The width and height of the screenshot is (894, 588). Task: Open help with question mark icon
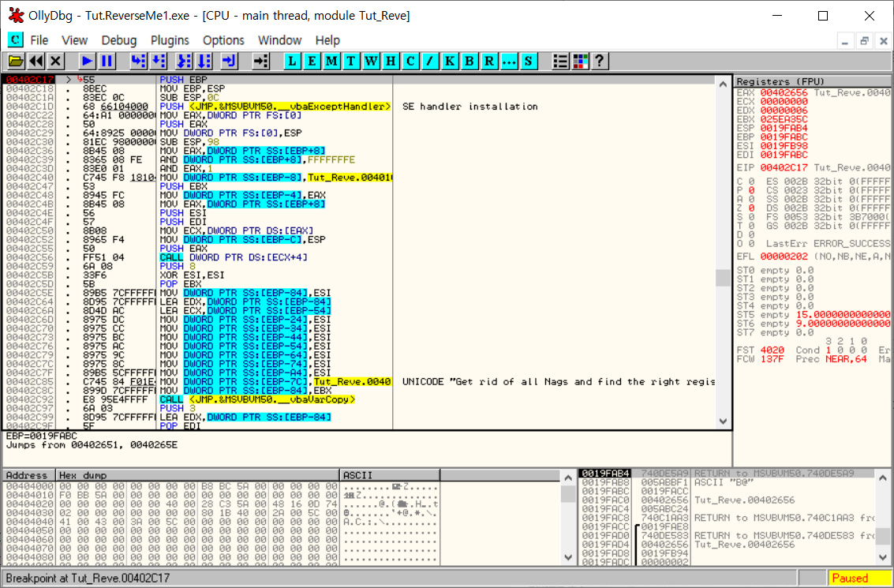tap(600, 61)
